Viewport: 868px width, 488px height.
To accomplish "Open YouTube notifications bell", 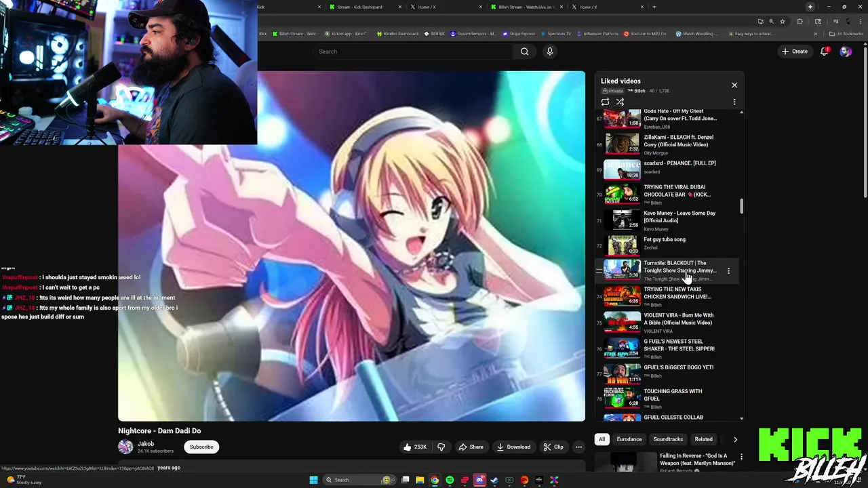I will (825, 52).
